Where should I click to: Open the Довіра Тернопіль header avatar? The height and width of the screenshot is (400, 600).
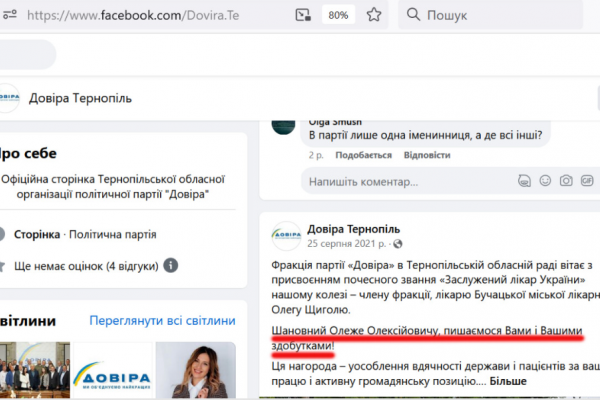click(8, 98)
